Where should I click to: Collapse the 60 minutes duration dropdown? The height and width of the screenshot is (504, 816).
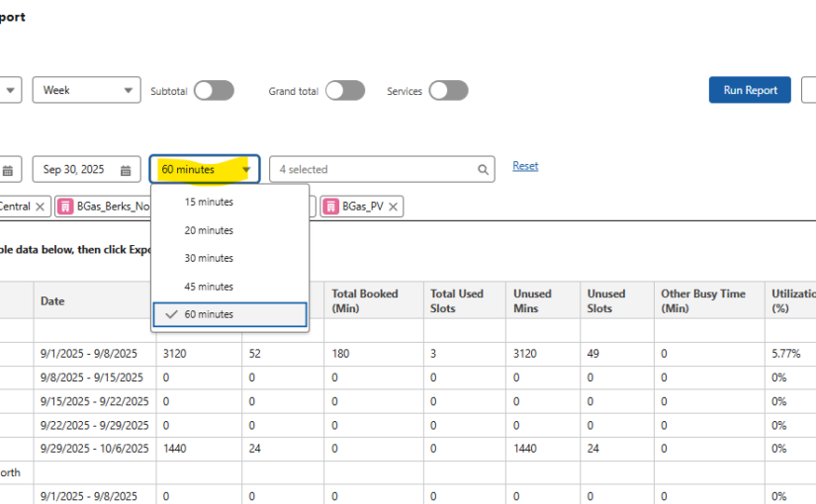(205, 170)
